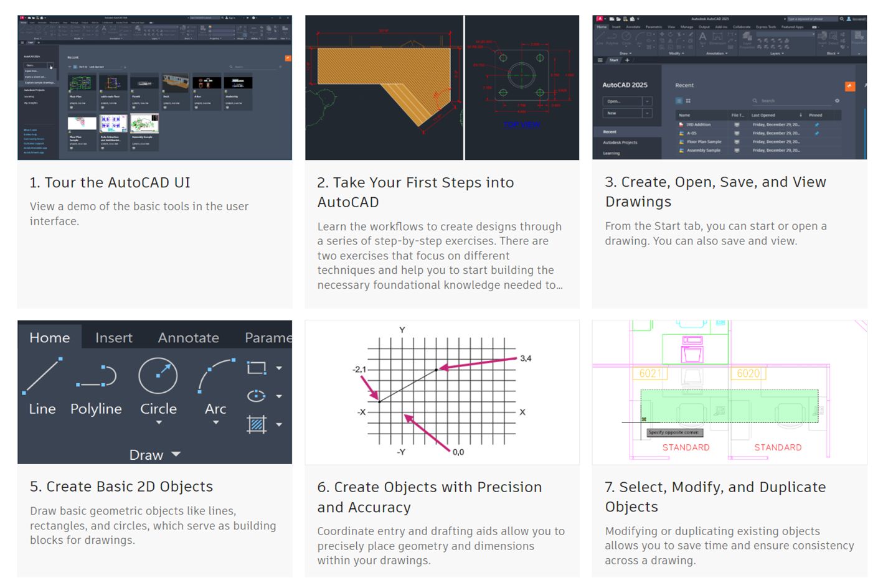
Task: Switch to the Insert ribbon tab
Action: pyautogui.click(x=113, y=337)
